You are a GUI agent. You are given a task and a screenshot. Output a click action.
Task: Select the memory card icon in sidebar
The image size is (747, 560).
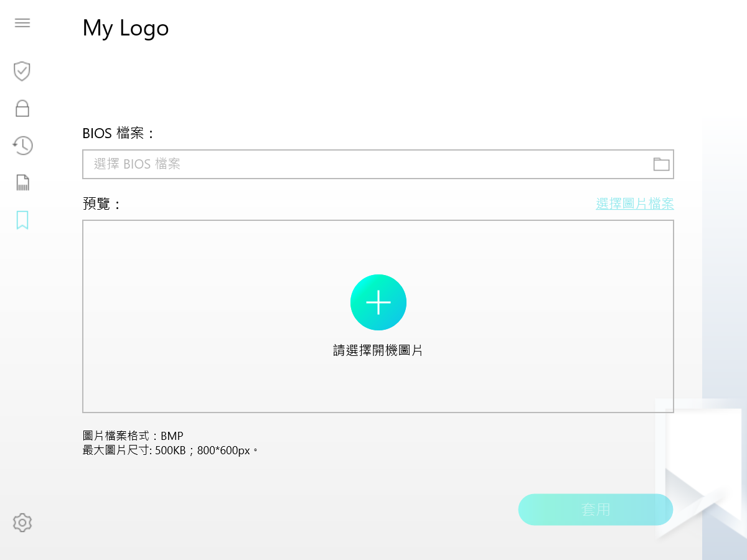(22, 183)
